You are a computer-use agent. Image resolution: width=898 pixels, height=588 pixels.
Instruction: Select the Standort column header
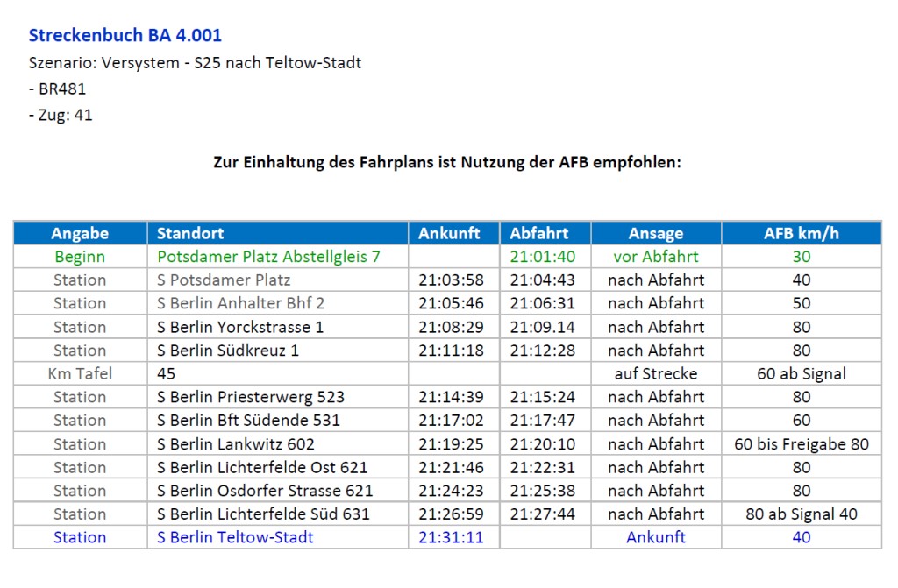[x=190, y=233]
